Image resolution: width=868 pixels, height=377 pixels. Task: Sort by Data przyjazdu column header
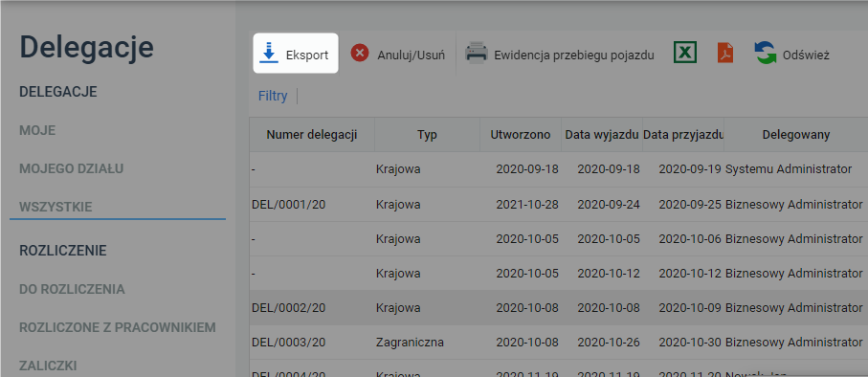pos(683,135)
